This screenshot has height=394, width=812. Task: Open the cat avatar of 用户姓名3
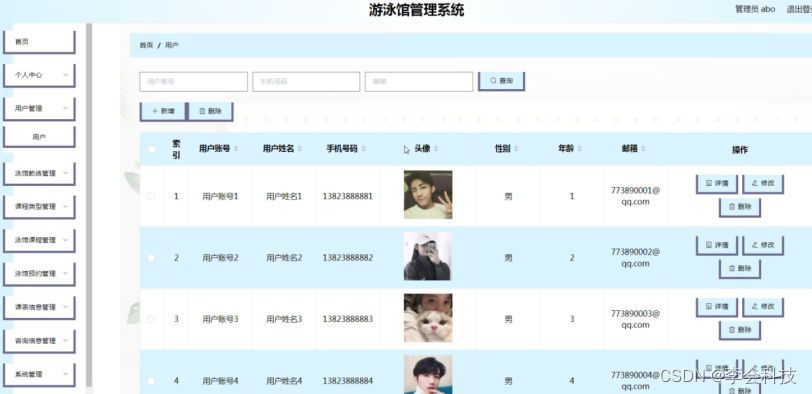click(428, 318)
